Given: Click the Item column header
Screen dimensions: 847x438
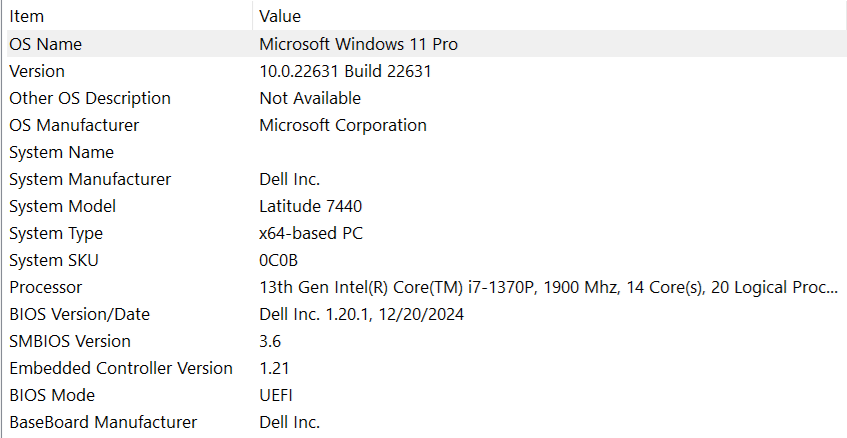Looking at the screenshot, I should tap(27, 16).
